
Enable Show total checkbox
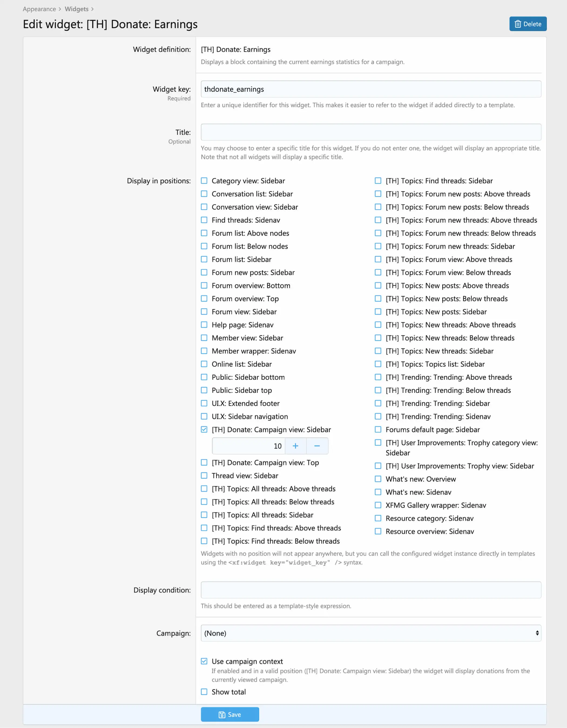204,692
